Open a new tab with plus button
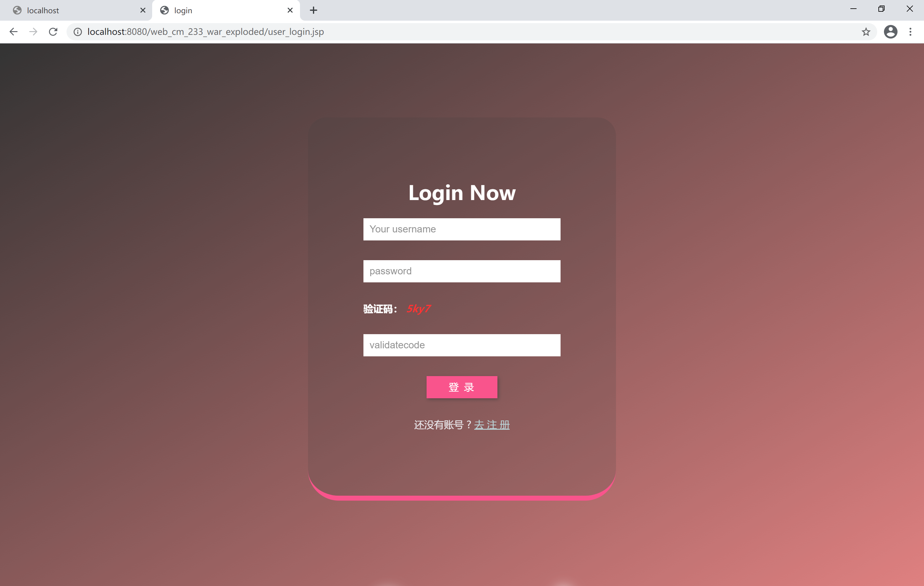 (314, 10)
